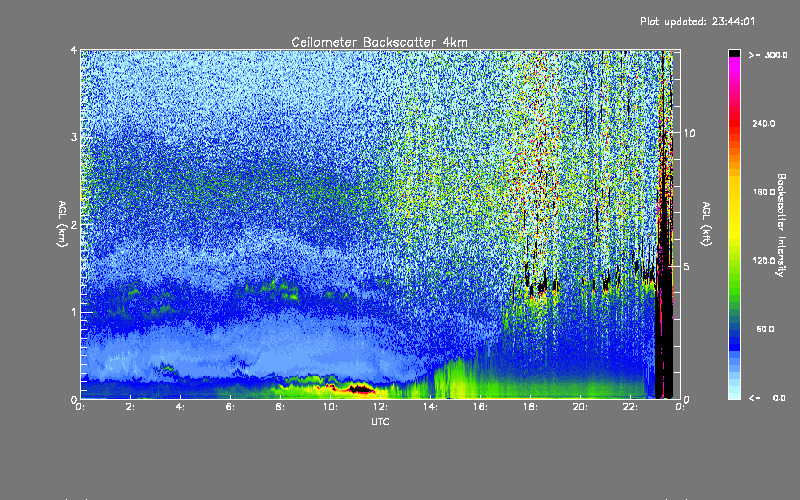Click the "8:" UTC tick label
Screen dimensions: 800x500
tap(281, 407)
